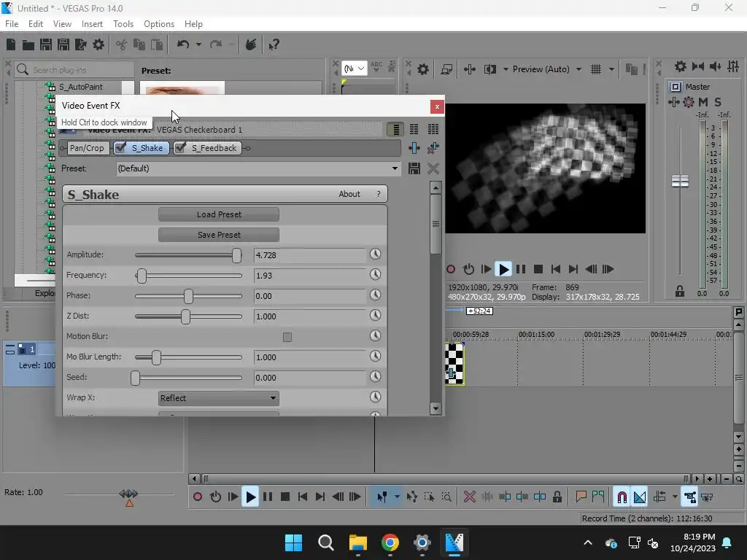Click the Delete Preset X icon
The height and width of the screenshot is (560, 747).
(433, 168)
